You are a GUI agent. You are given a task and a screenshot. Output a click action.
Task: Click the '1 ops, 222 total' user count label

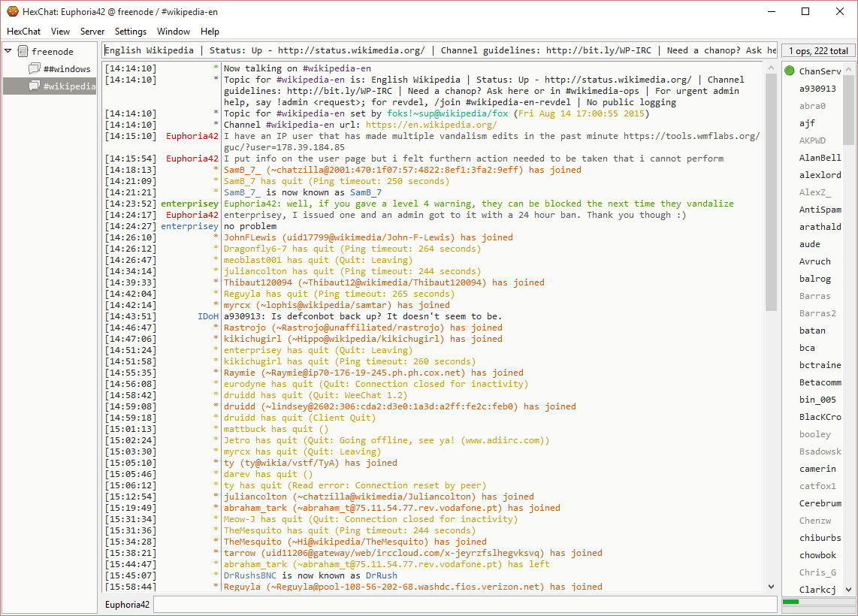coord(818,51)
